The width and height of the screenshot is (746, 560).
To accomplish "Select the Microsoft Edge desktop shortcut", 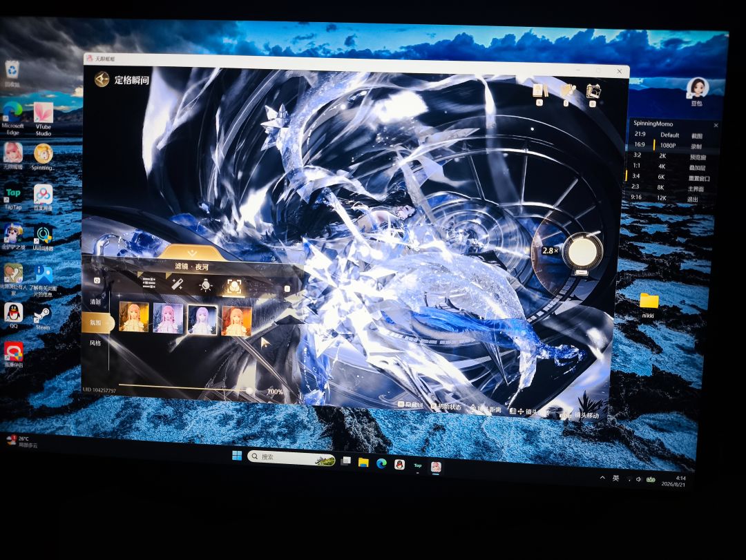I will click(12, 119).
